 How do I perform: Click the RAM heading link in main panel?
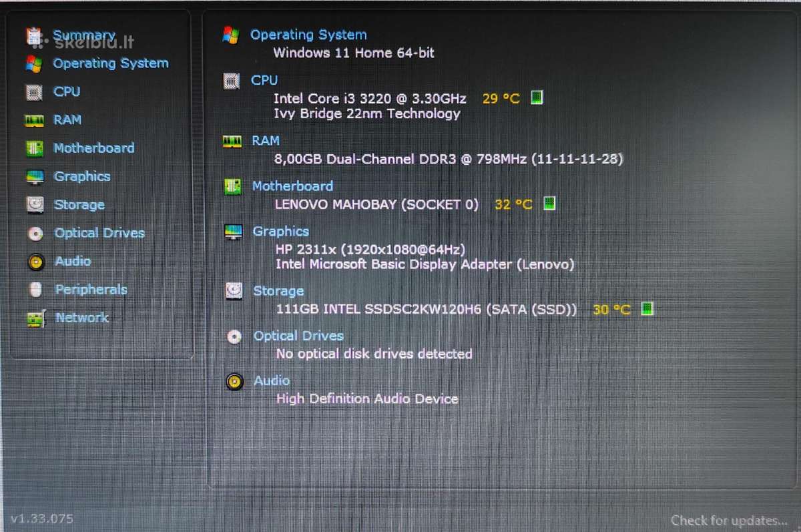click(x=266, y=141)
